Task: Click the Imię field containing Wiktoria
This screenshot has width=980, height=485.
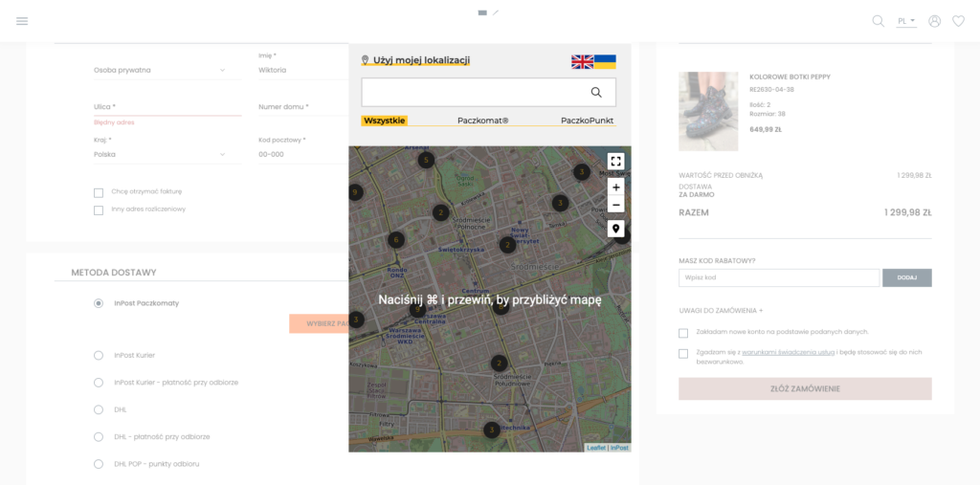Action: point(303,70)
